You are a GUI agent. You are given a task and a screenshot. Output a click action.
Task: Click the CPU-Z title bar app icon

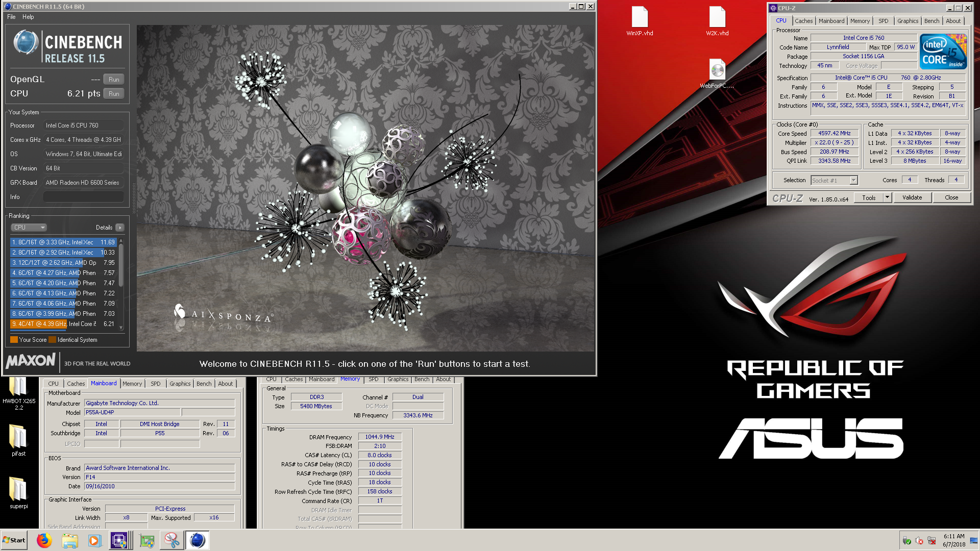(x=773, y=8)
